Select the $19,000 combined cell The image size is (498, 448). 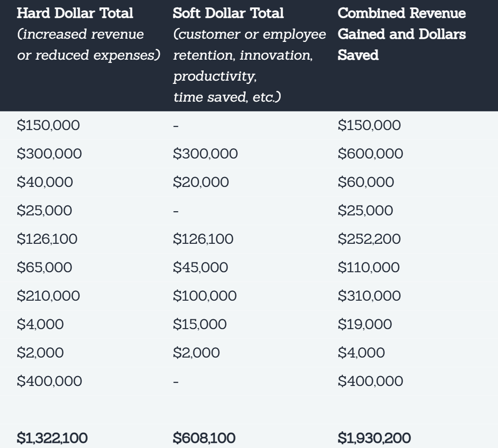pyautogui.click(x=365, y=324)
